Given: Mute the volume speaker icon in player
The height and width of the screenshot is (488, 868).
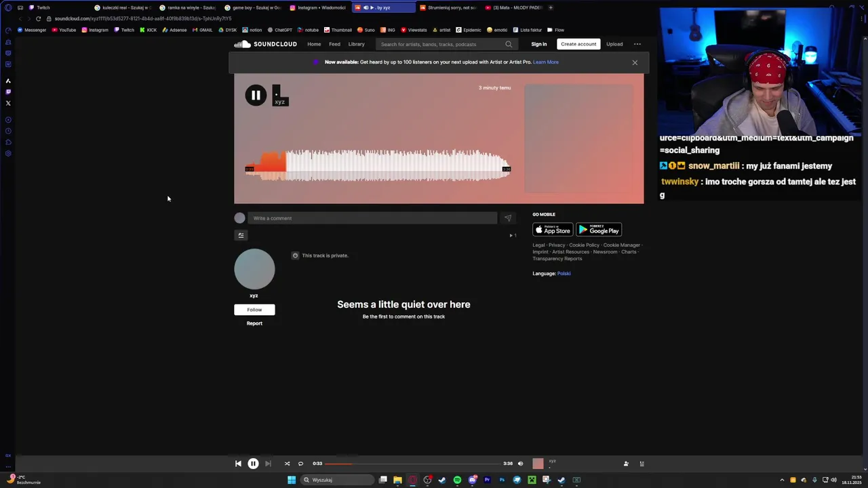Looking at the screenshot, I should 520,464.
